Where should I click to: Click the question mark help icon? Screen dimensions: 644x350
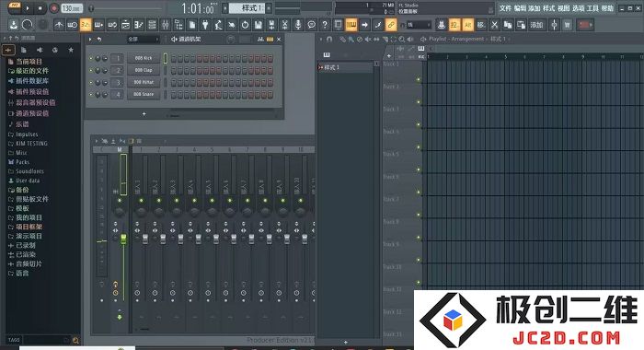point(325,25)
